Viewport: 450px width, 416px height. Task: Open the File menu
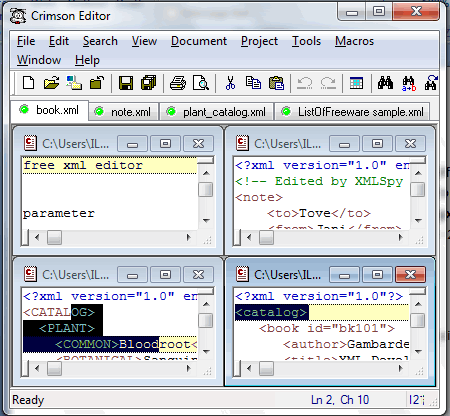coord(26,41)
